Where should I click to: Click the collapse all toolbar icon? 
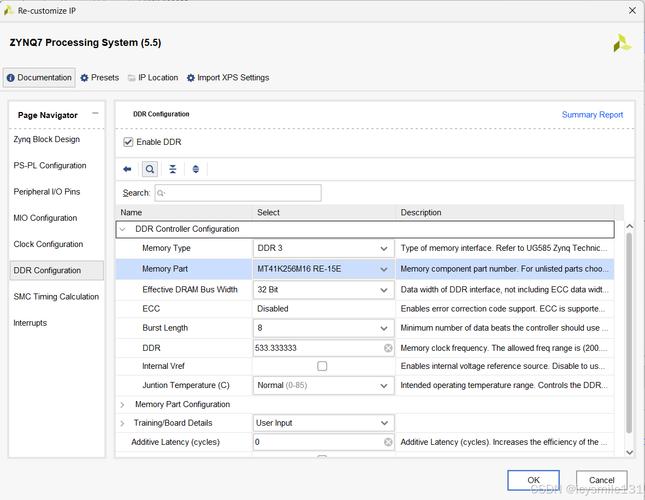[173, 169]
